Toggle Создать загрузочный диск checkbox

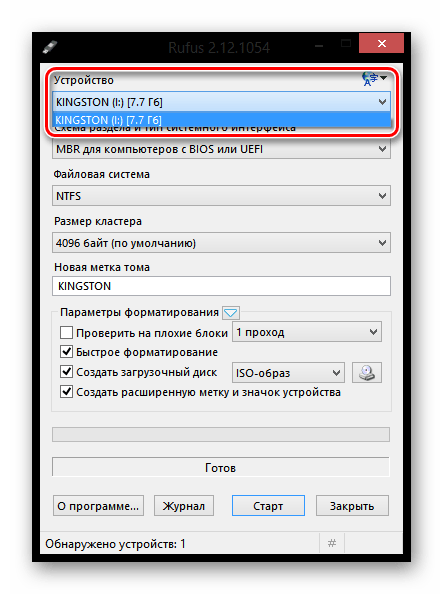tap(66, 372)
